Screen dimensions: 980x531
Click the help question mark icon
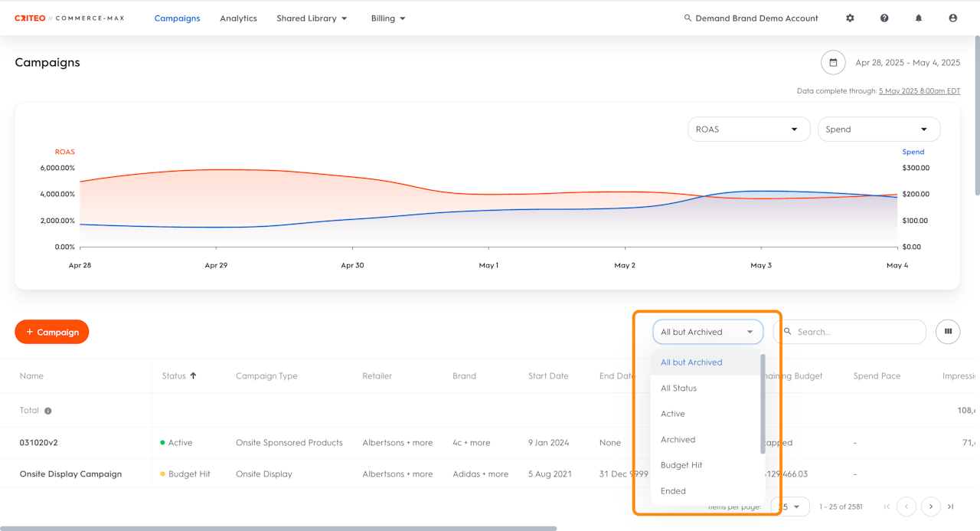click(884, 18)
